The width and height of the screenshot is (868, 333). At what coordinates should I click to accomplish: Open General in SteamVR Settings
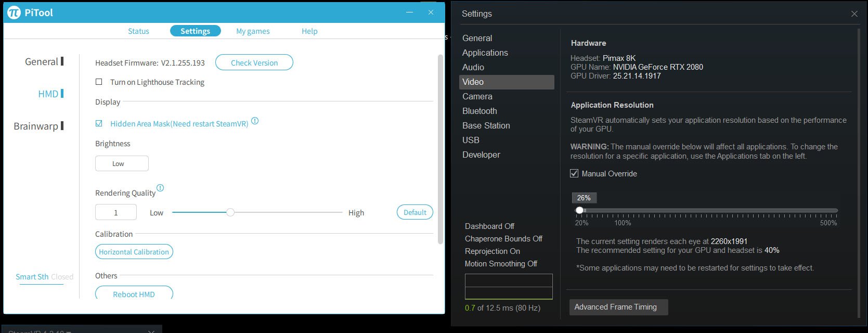click(x=477, y=38)
